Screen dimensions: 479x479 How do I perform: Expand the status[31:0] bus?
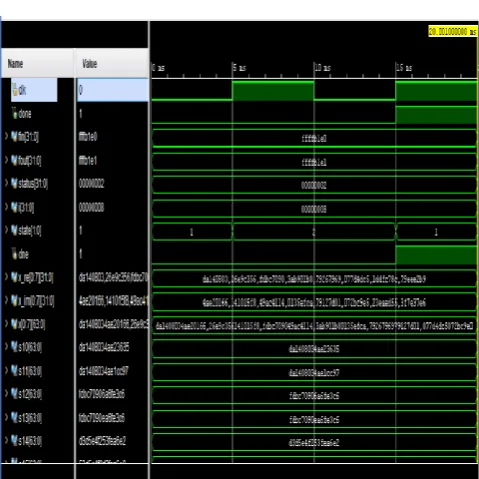6,183
